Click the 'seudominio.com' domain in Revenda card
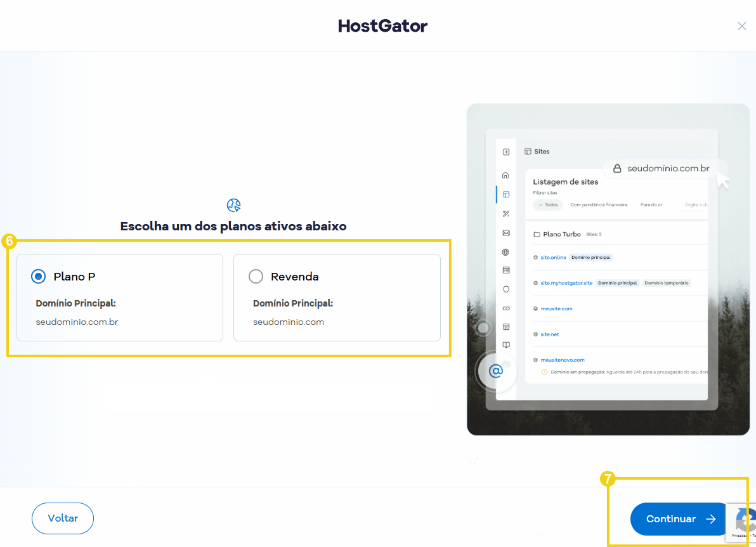This screenshot has width=756, height=547. click(x=289, y=322)
